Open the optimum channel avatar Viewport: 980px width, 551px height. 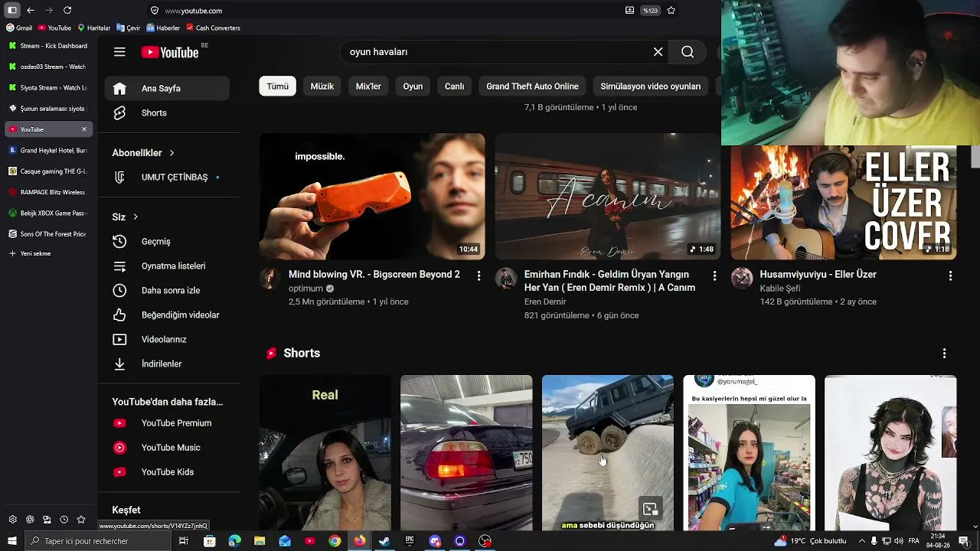point(269,278)
